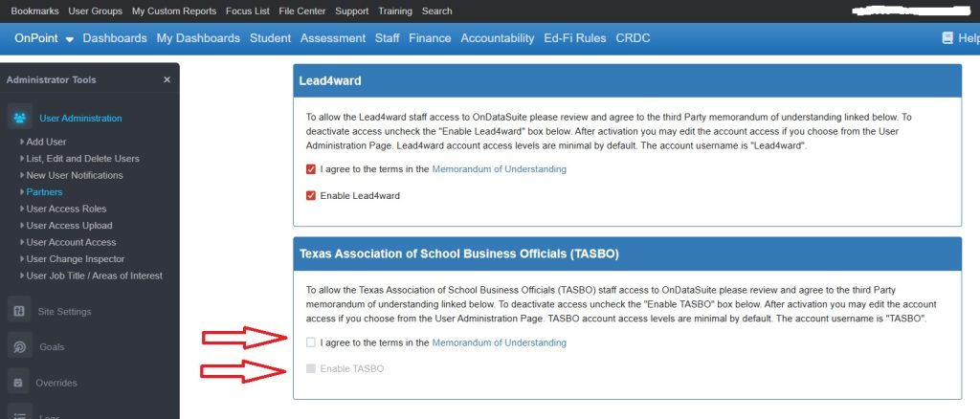Open the File Center link

(301, 11)
